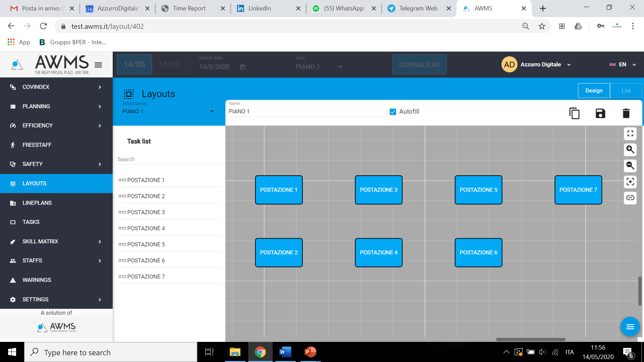
Task: Click the duplicate layout icon
Action: [x=575, y=113]
